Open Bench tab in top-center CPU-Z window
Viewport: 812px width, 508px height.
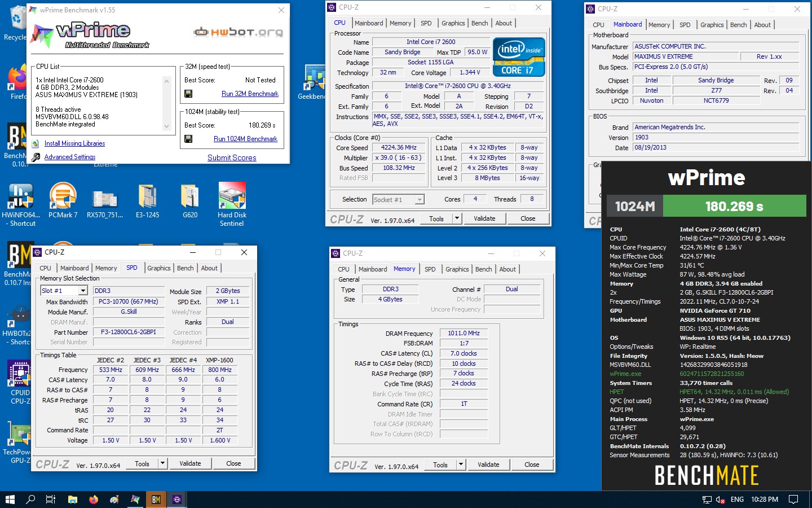coord(480,23)
